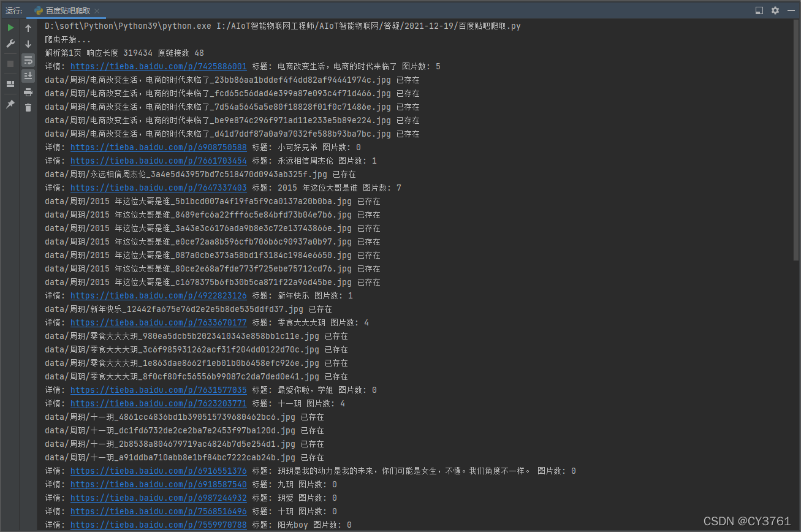This screenshot has height=532, width=801.
Task: Click the python.exe command line at top
Action: click(x=283, y=26)
